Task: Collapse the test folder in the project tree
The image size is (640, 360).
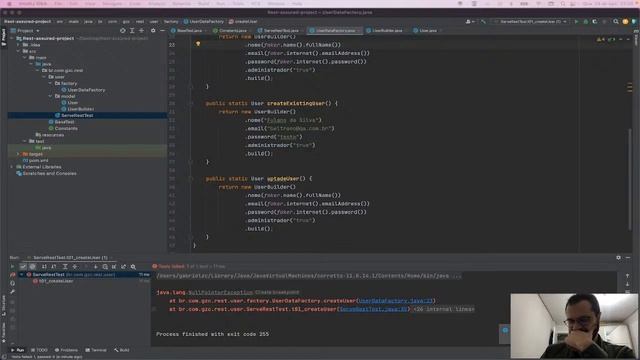Action: point(25,141)
